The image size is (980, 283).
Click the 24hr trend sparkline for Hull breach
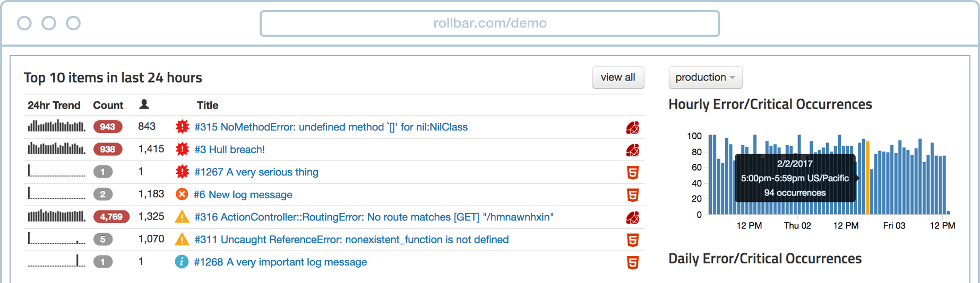click(x=56, y=149)
